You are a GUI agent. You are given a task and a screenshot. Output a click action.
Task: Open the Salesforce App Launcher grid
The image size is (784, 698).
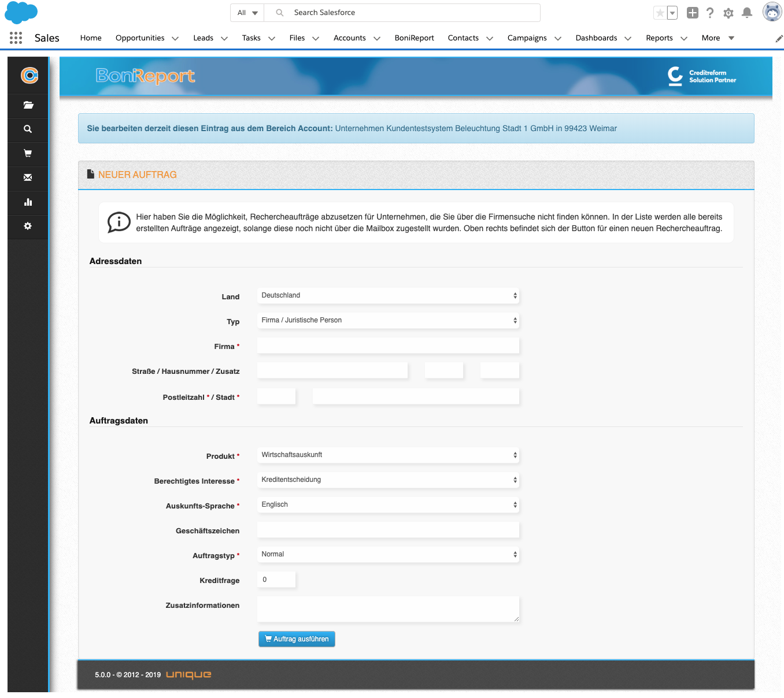[x=16, y=38]
